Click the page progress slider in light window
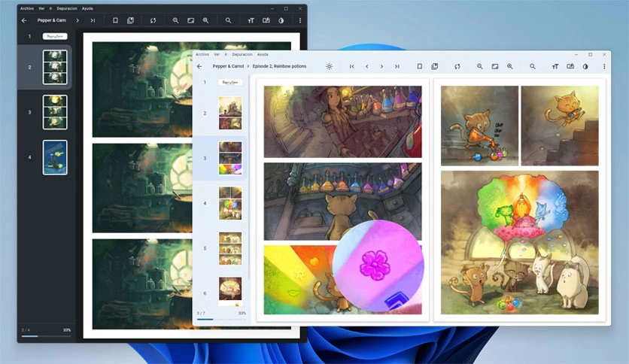The height and width of the screenshot is (364, 629). click(x=221, y=320)
